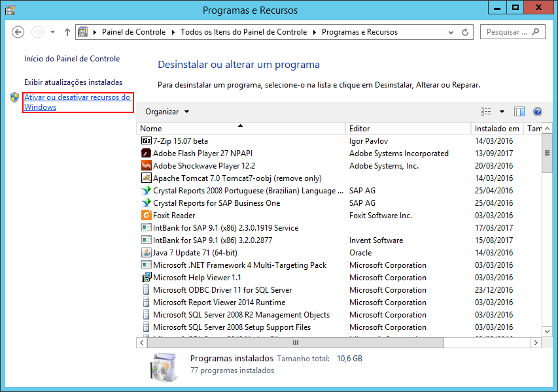558x392 pixels.
Task: Open help with the blue question mark icon
Action: 537,112
